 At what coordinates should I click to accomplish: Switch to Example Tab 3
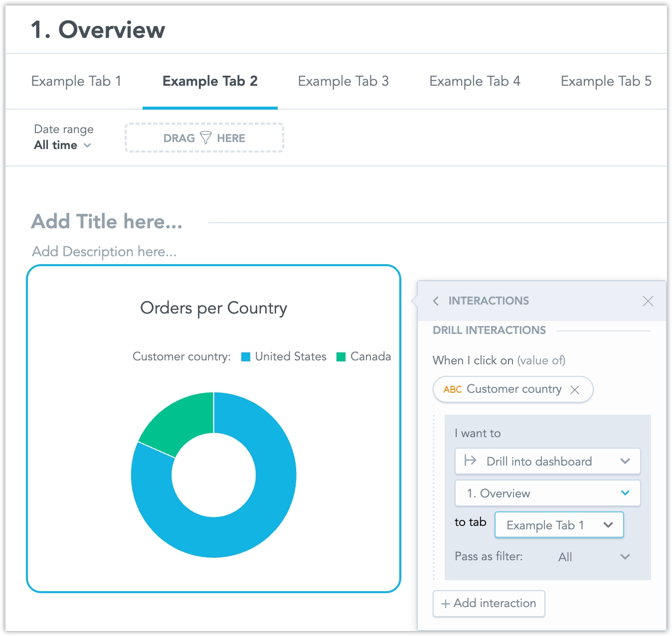pyautogui.click(x=343, y=81)
